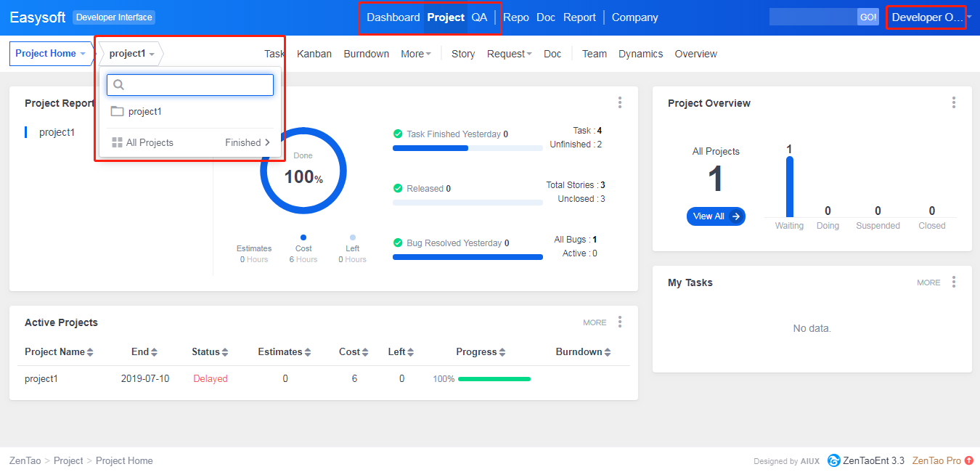
Task: Sort by Project Name column arrows
Action: click(x=90, y=352)
